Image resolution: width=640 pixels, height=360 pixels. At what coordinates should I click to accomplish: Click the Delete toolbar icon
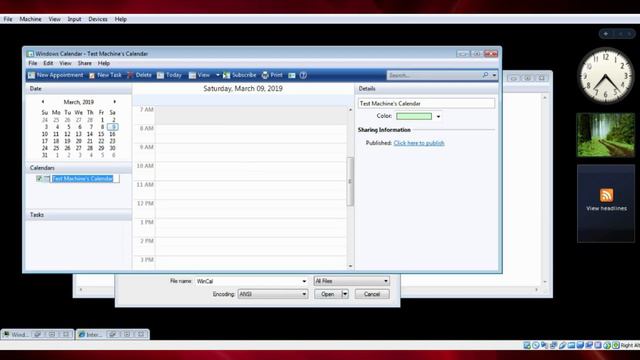point(130,75)
